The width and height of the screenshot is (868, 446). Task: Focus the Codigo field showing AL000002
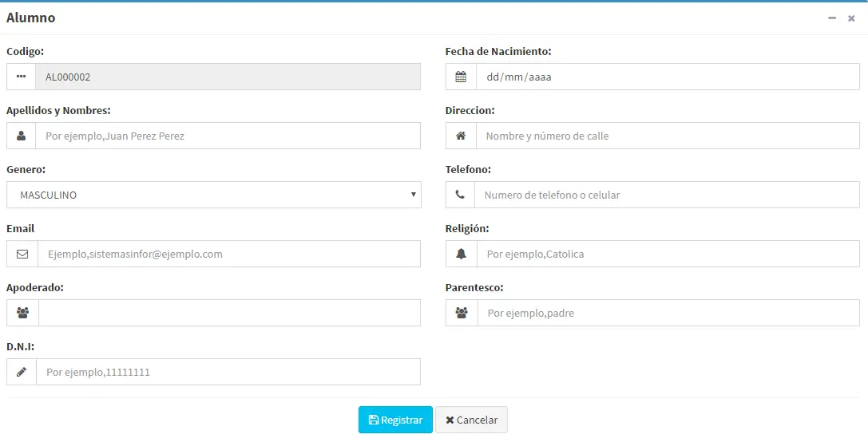(x=228, y=77)
